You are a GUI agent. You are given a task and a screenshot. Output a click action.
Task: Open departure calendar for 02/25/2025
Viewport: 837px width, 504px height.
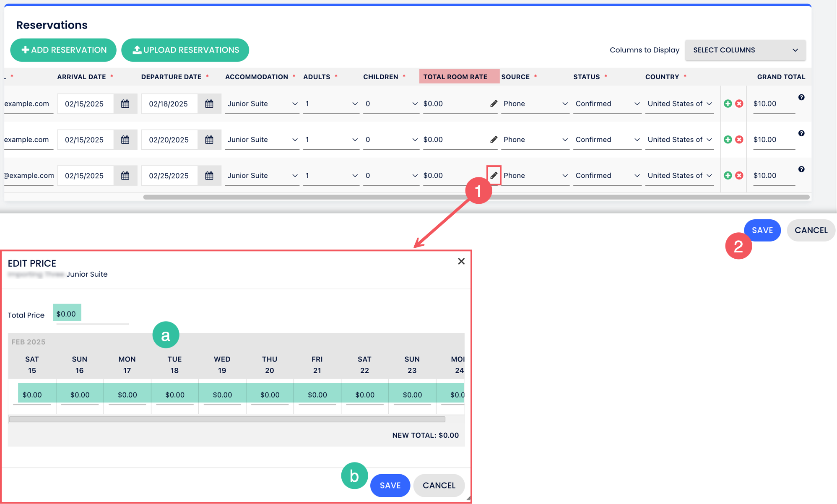point(209,176)
